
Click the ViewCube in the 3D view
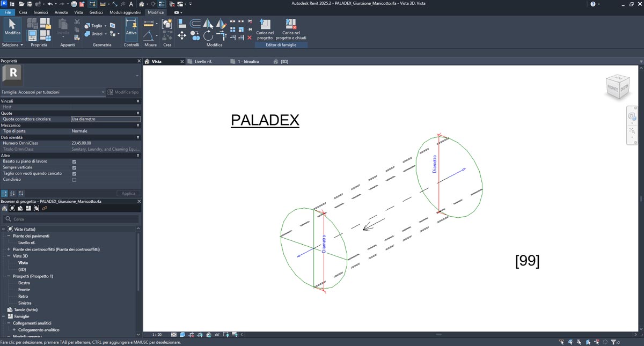click(617, 86)
